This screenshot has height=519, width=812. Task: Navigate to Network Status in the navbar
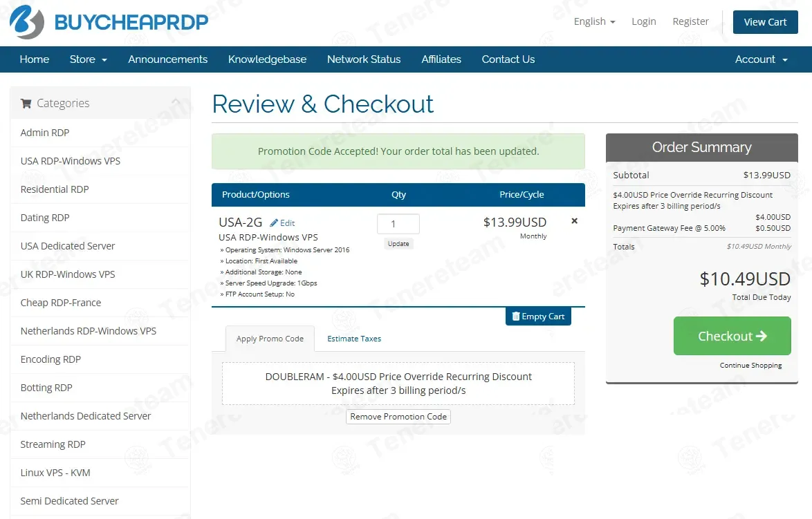pos(364,59)
